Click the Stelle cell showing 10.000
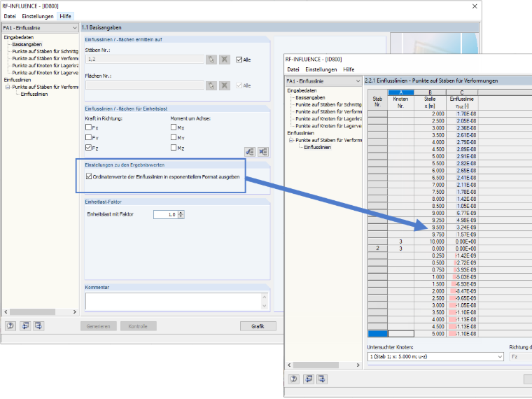 (x=430, y=241)
